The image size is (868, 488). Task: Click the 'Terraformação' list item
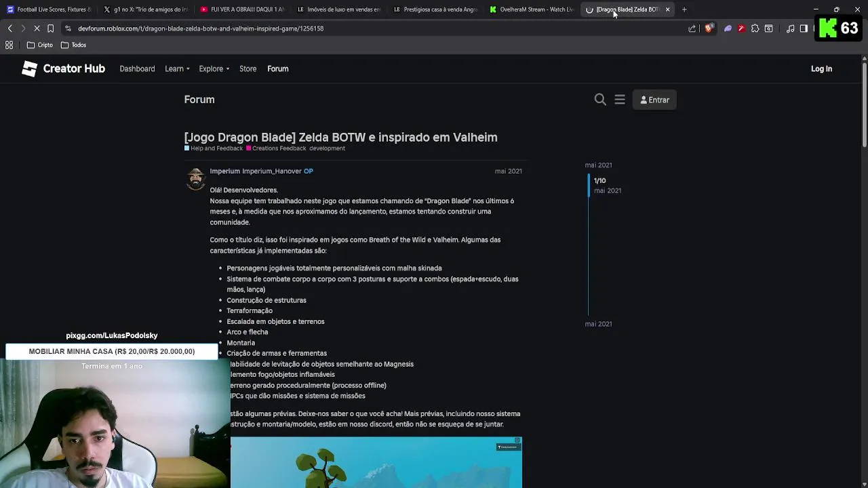pyautogui.click(x=250, y=310)
